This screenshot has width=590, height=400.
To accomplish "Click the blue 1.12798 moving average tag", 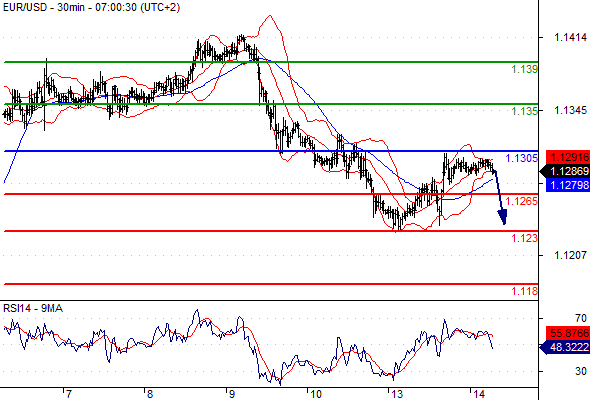I will [x=568, y=185].
